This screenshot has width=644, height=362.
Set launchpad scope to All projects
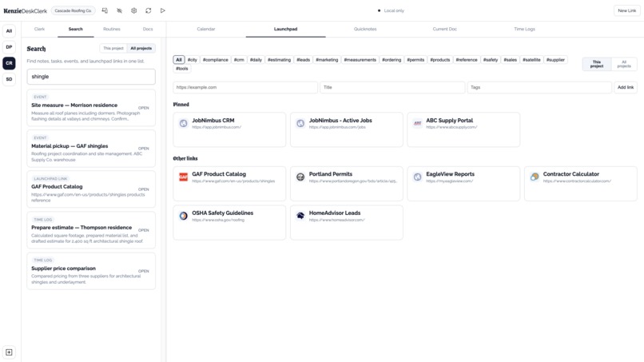coord(624,64)
